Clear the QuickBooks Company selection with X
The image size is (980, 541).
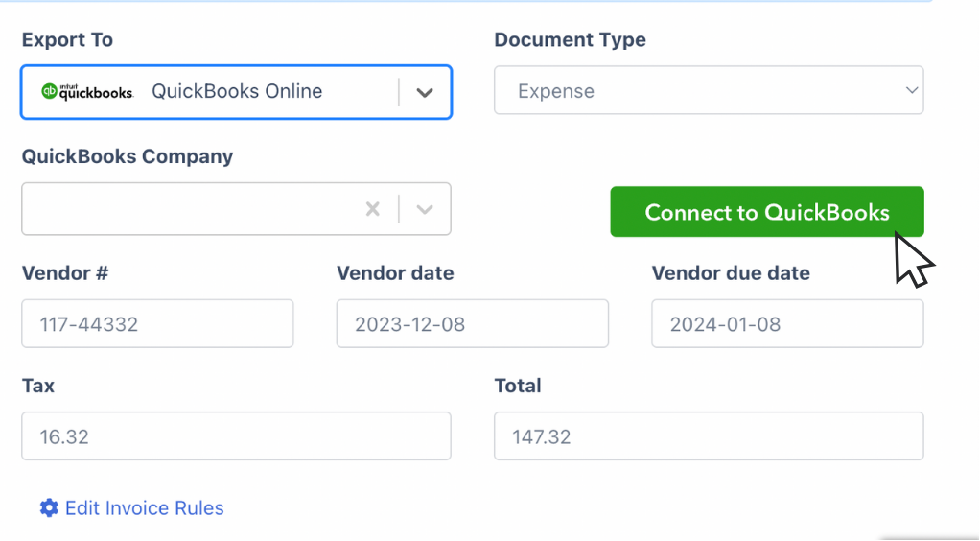click(373, 209)
